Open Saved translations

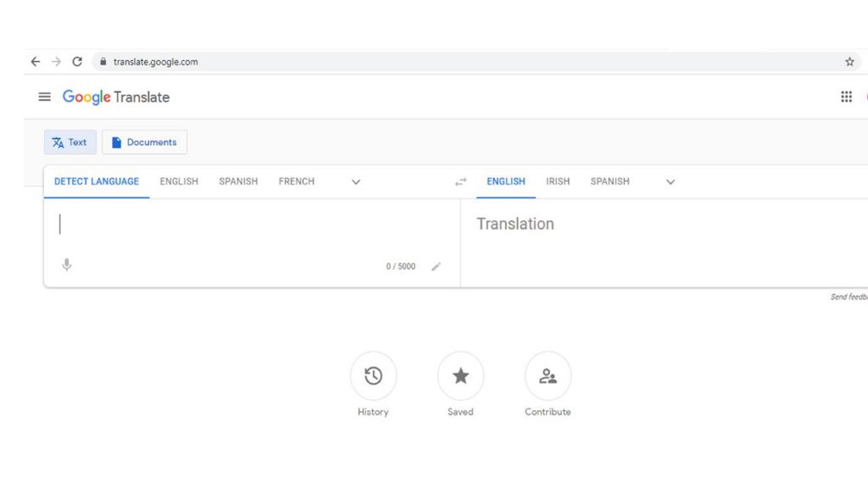point(460,376)
